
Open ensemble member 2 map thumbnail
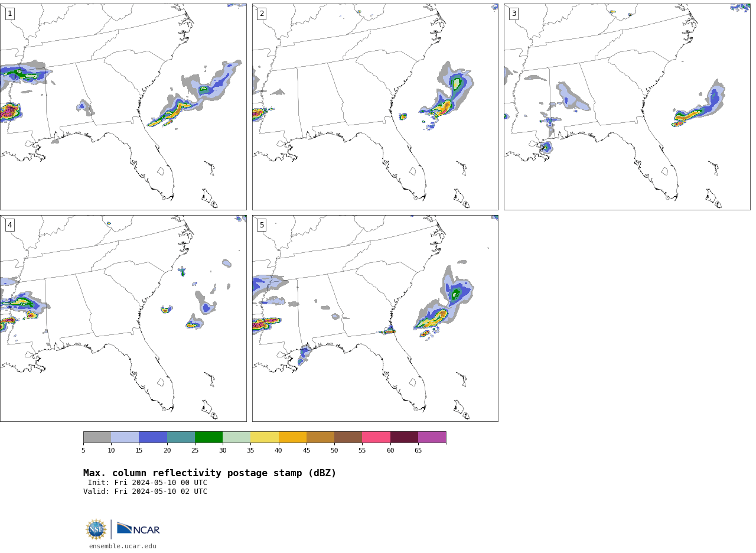point(375,107)
